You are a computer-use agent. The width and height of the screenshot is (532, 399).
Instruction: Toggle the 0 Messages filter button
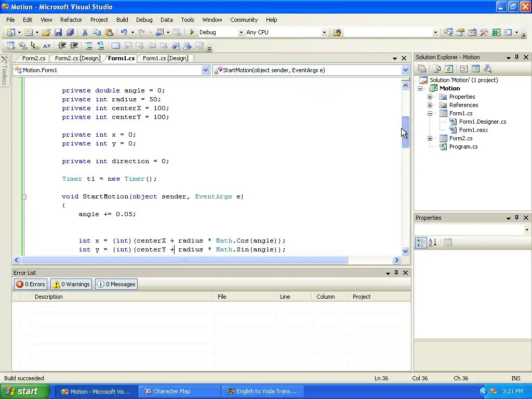(x=116, y=284)
